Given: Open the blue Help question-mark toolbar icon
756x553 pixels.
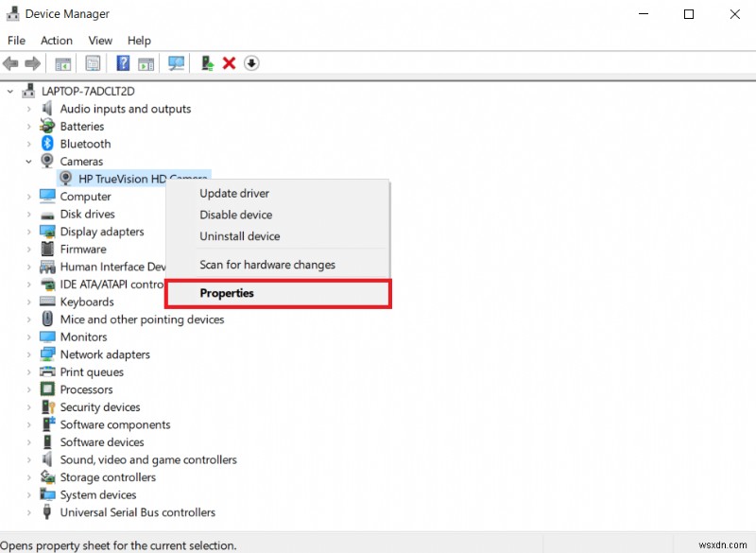Looking at the screenshot, I should click(x=123, y=63).
